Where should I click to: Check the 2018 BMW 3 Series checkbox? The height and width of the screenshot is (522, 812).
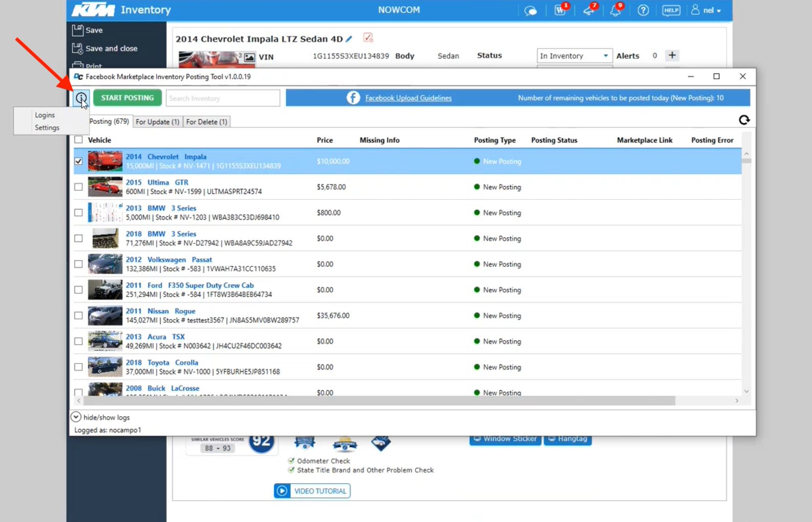(78, 238)
